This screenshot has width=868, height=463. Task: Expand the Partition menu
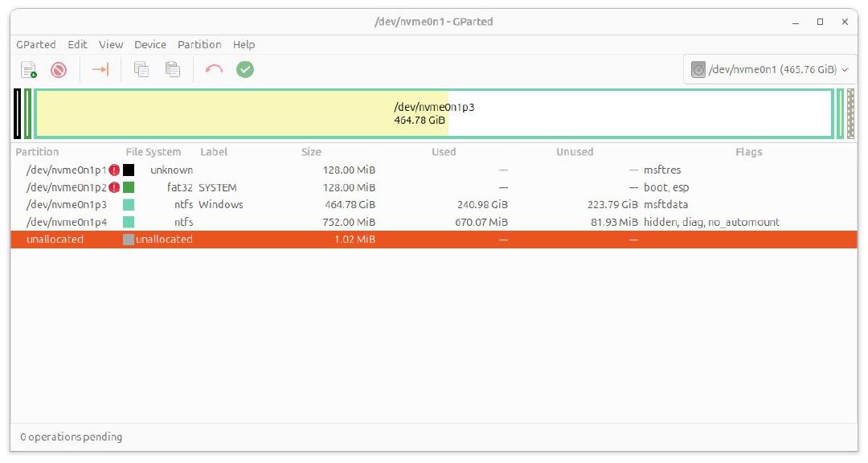[199, 44]
